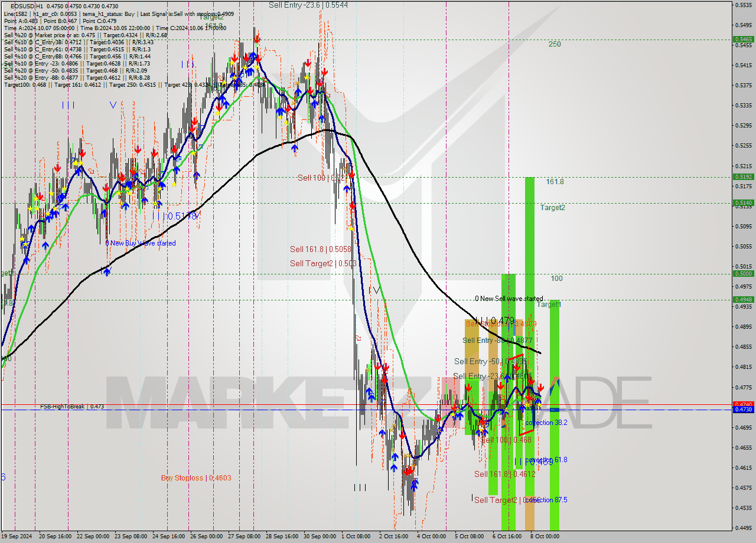Click the '0 New Sell wave started' annotation
The width and height of the screenshot is (756, 543).
(509, 299)
